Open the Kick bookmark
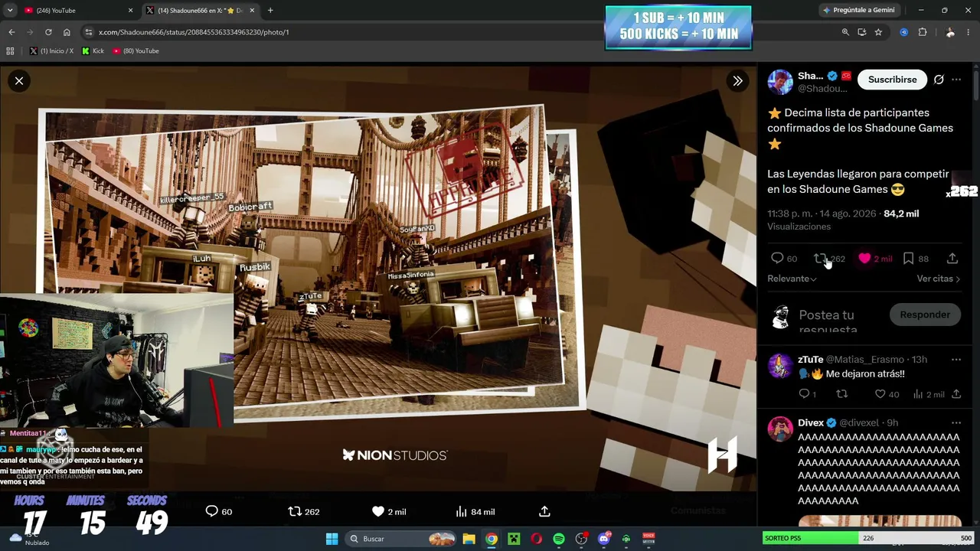980x551 pixels. 93,51
